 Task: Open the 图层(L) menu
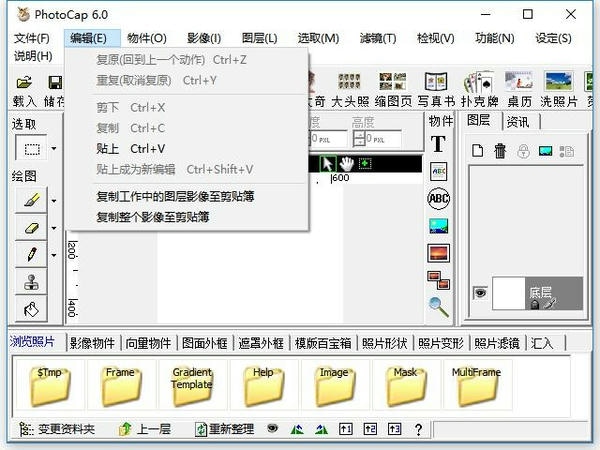click(260, 38)
